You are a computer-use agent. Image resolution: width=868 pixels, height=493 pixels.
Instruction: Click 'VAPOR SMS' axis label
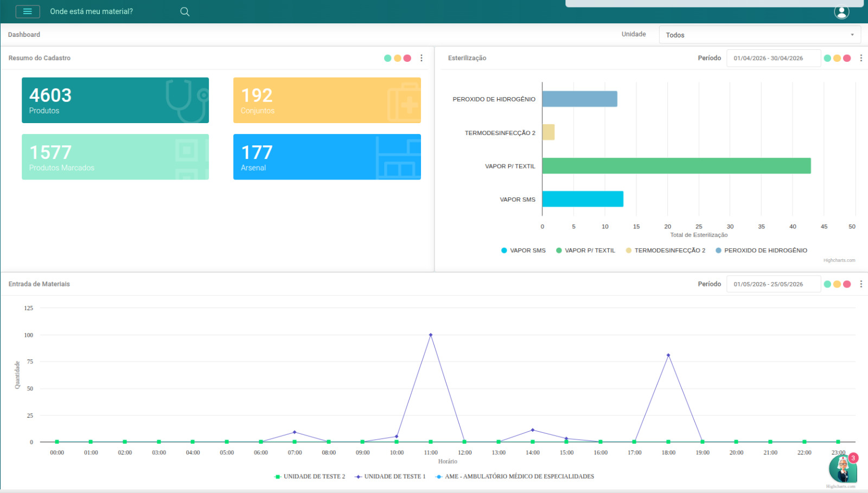[518, 200]
